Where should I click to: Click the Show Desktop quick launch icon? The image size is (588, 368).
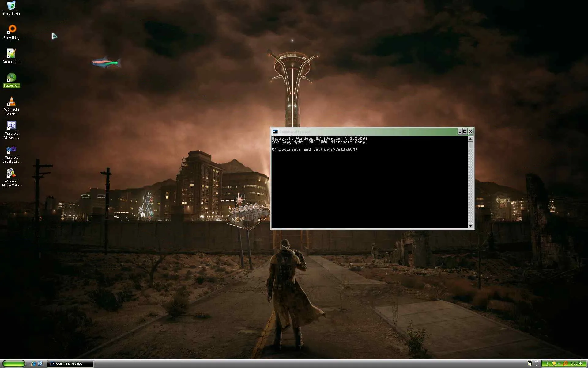coord(40,364)
